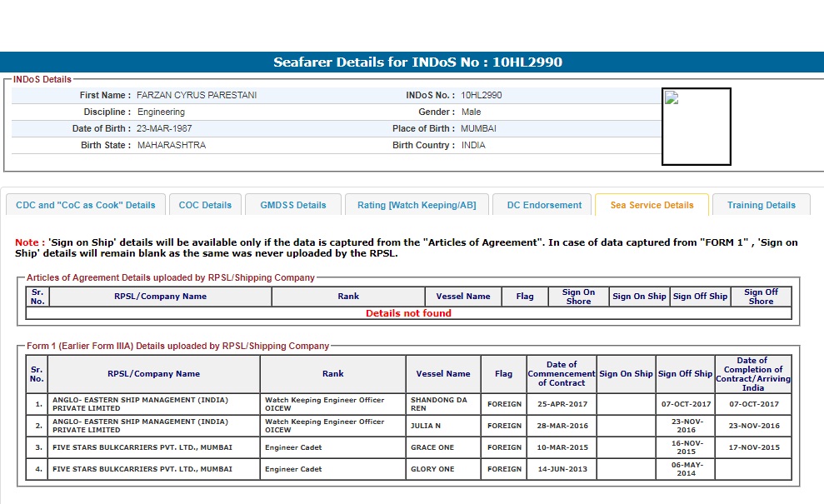Click the broken seafarer photo image
Screen dimensions: 824x504
click(x=696, y=127)
